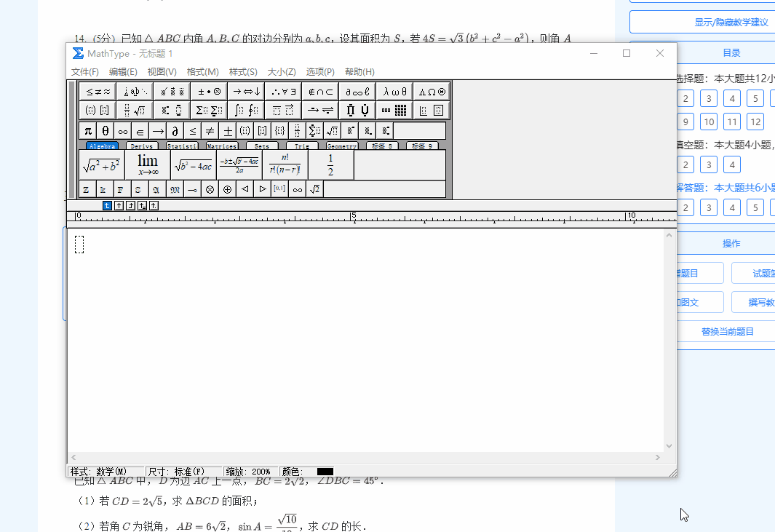Select the fourth tab-stop alignment marker
This screenshot has height=532, width=775.
143,206
